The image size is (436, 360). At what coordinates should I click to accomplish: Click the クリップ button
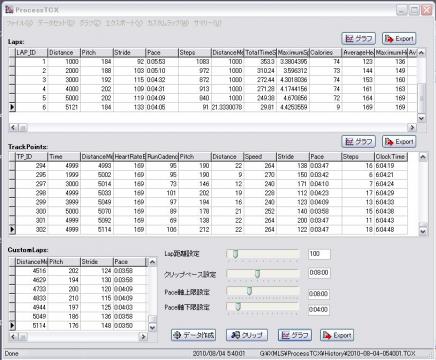pos(247,335)
